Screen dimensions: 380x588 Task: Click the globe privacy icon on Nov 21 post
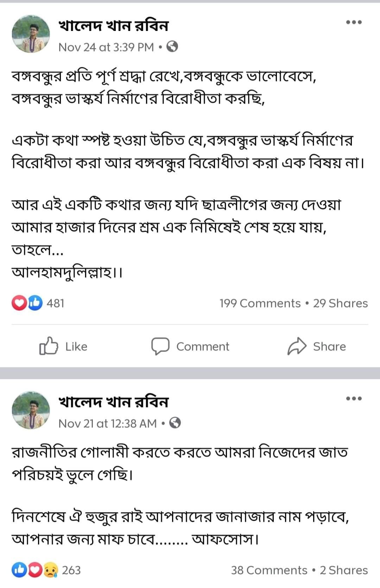point(175,423)
